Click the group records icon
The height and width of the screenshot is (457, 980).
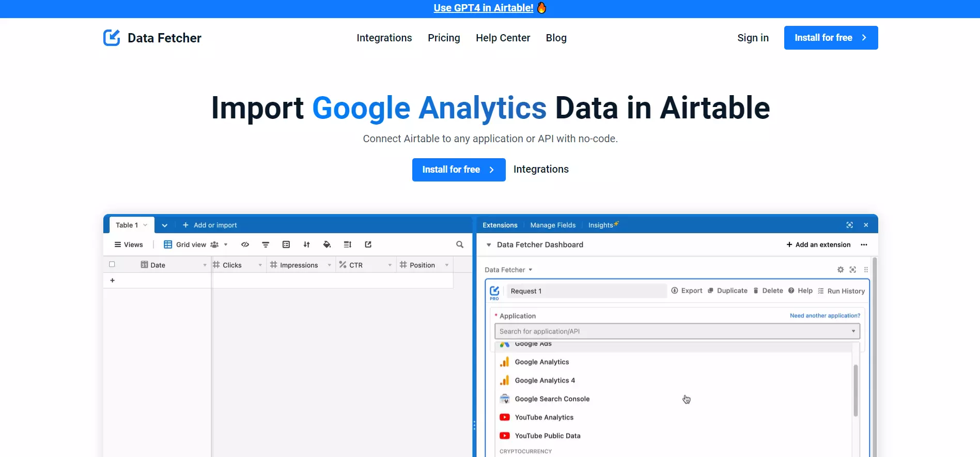coord(286,245)
